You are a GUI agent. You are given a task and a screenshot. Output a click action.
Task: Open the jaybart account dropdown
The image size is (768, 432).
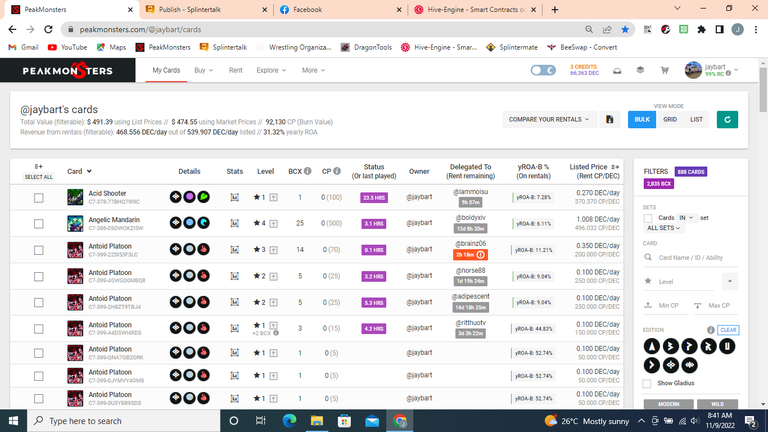click(x=711, y=71)
